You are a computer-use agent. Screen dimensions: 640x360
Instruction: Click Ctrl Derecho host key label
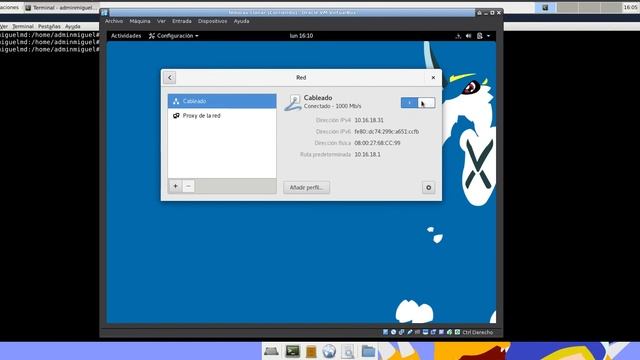478,332
